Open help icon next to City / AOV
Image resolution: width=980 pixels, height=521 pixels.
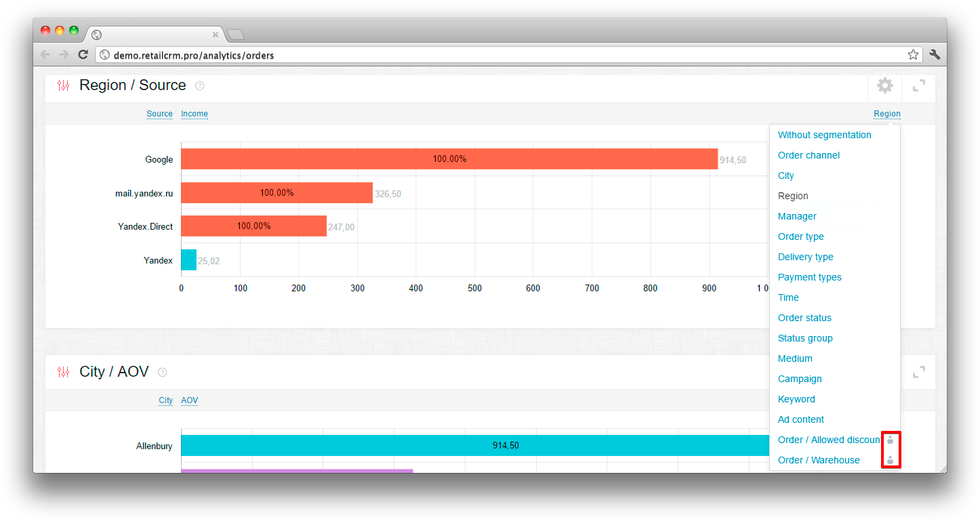[162, 373]
